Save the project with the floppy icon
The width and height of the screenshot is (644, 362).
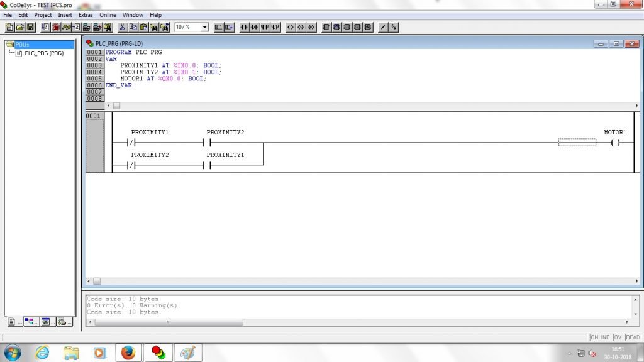[x=30, y=27]
